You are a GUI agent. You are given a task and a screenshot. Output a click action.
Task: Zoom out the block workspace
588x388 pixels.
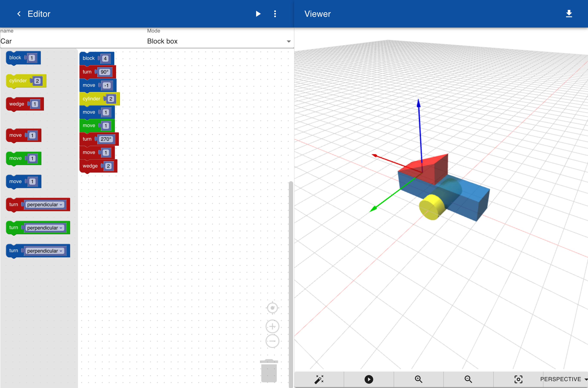pos(272,341)
